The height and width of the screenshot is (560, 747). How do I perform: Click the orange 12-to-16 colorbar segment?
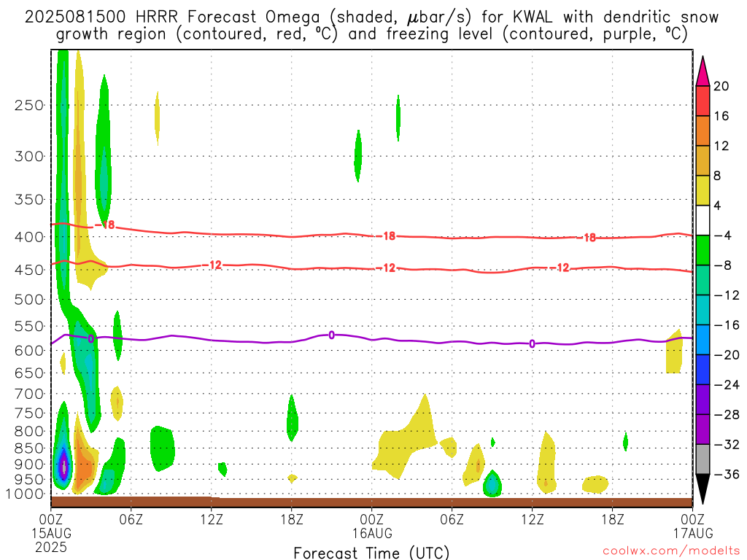click(703, 131)
